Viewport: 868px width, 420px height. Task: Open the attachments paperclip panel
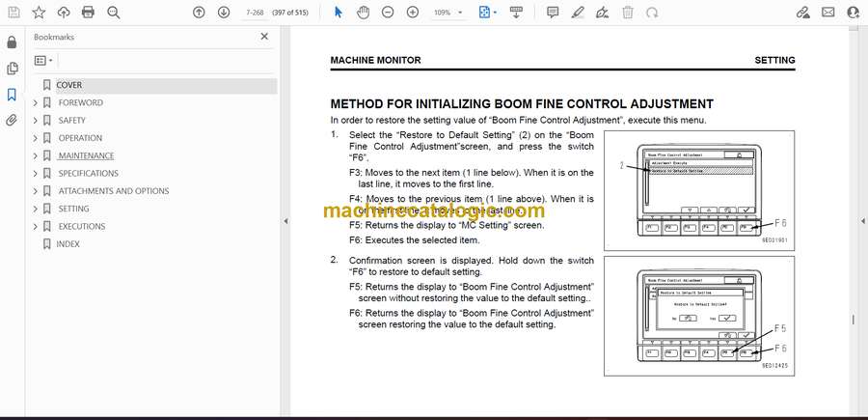tap(12, 121)
